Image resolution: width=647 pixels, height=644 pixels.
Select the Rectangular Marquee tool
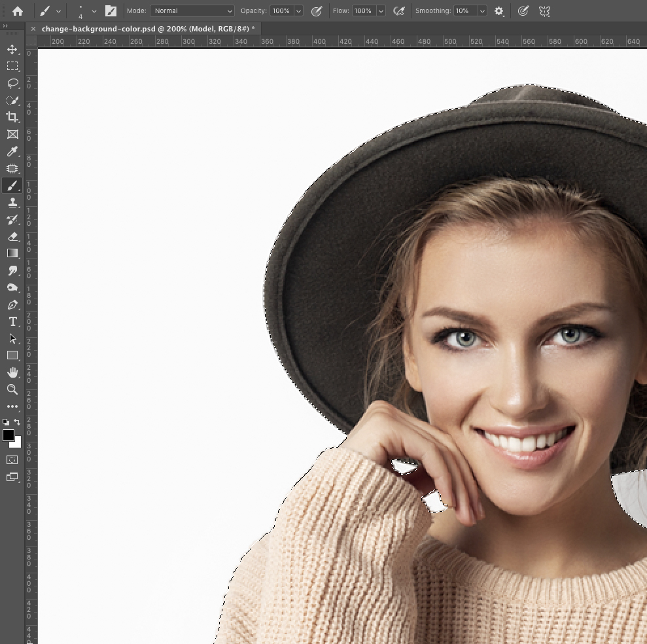tap(12, 66)
